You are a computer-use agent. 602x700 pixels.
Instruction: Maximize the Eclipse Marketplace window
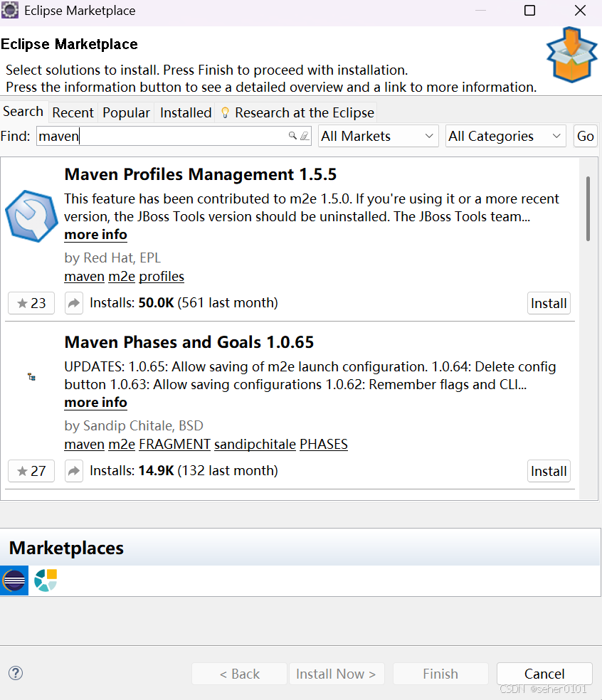click(x=529, y=10)
